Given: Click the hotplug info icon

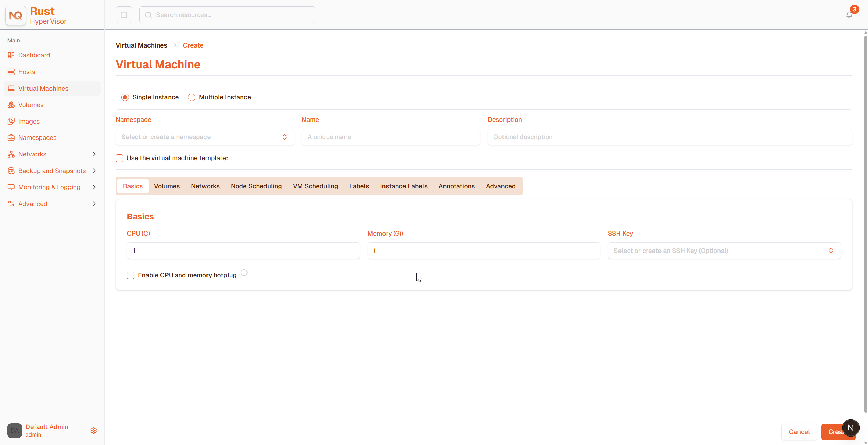Looking at the screenshot, I should point(244,273).
